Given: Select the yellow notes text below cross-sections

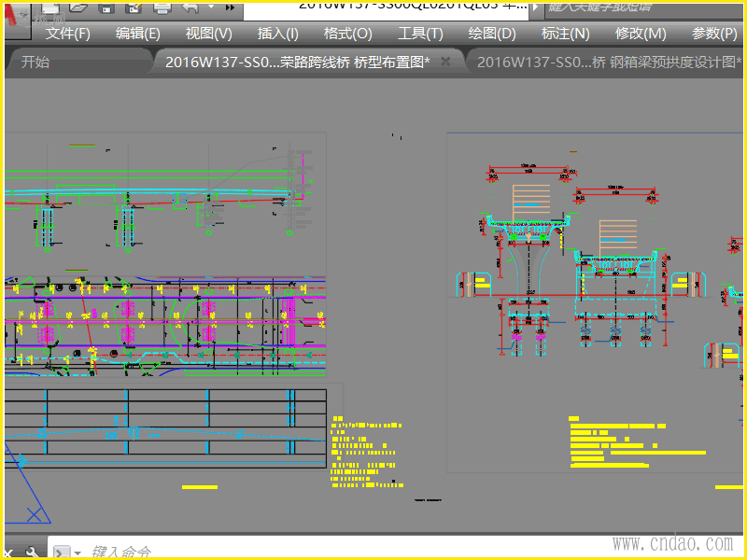Looking at the screenshot, I should point(638,441).
